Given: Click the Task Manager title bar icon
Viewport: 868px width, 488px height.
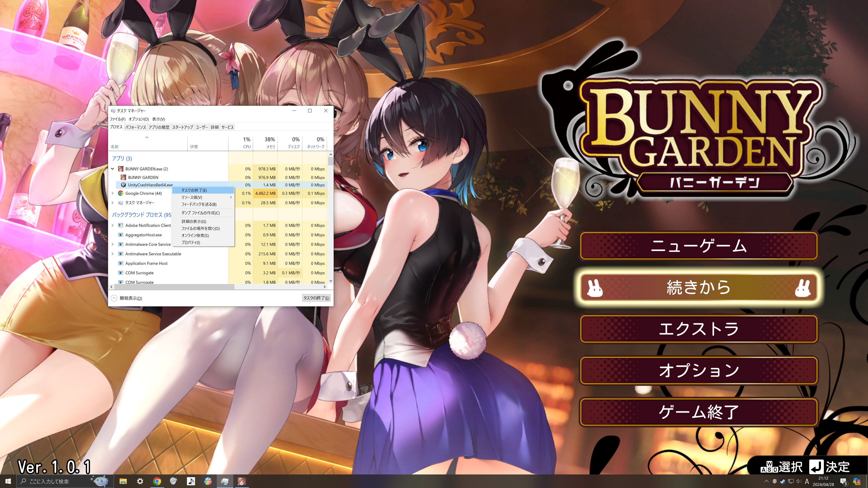Looking at the screenshot, I should click(113, 110).
